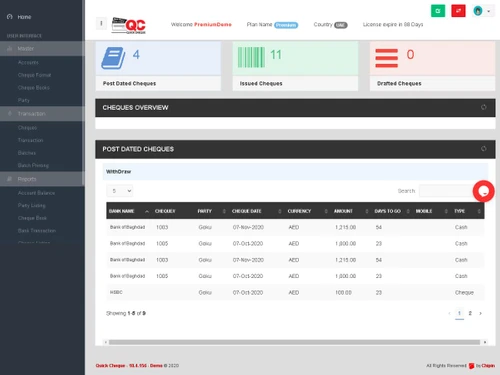Open Cheques under Transaction
The height and width of the screenshot is (375, 500).
click(27, 128)
